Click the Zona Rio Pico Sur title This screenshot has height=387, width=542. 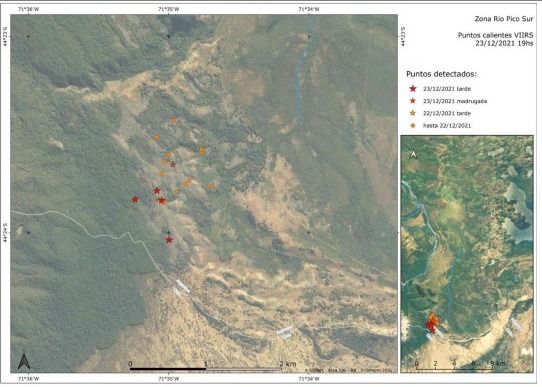coord(504,19)
